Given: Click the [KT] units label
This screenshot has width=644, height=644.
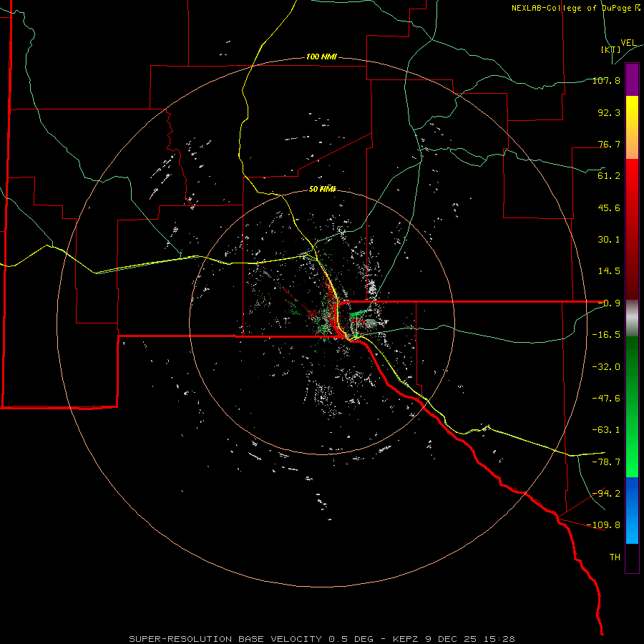Looking at the screenshot, I should 611,49.
